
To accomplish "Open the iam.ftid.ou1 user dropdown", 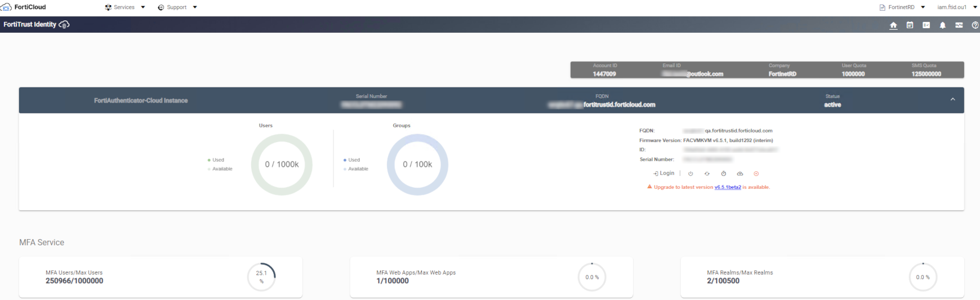I will (x=957, y=7).
